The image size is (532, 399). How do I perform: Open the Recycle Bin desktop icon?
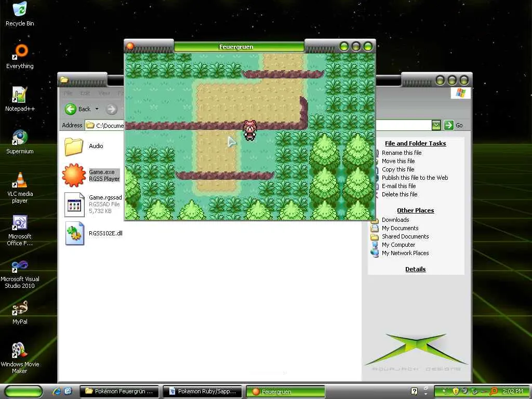tap(20, 14)
